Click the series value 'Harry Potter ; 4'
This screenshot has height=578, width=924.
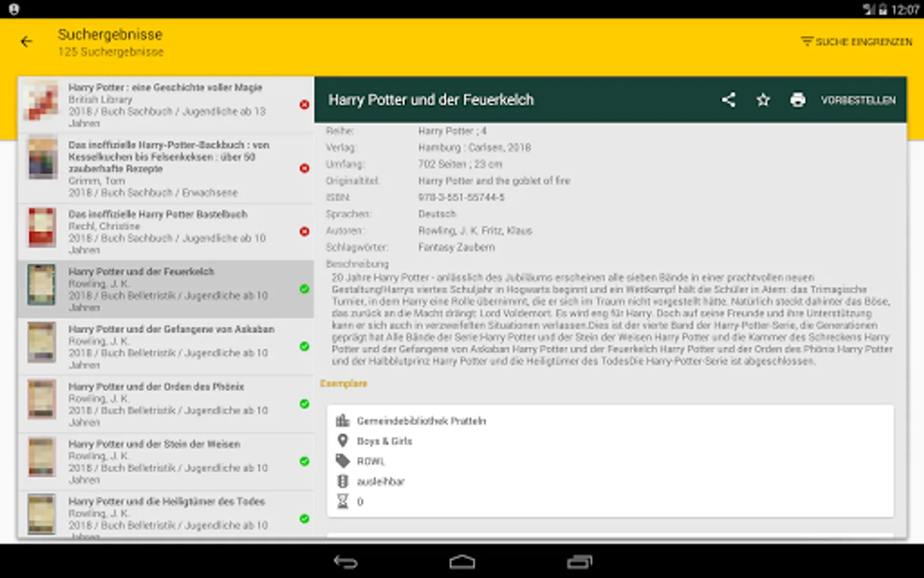(452, 130)
